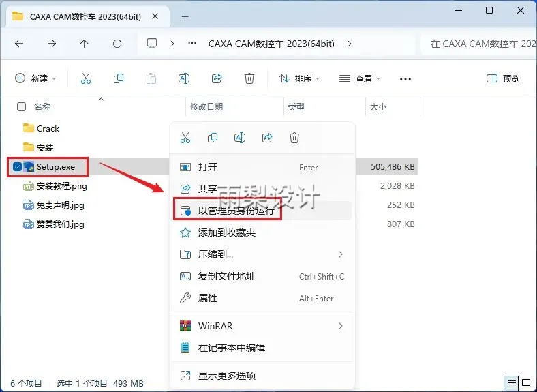The image size is (537, 392).
Task: Open 属性 in the context menu
Action: (x=262, y=298)
